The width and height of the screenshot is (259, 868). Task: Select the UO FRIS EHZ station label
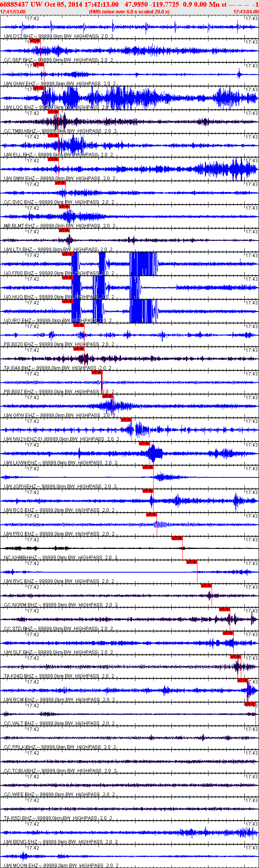coord(19,273)
